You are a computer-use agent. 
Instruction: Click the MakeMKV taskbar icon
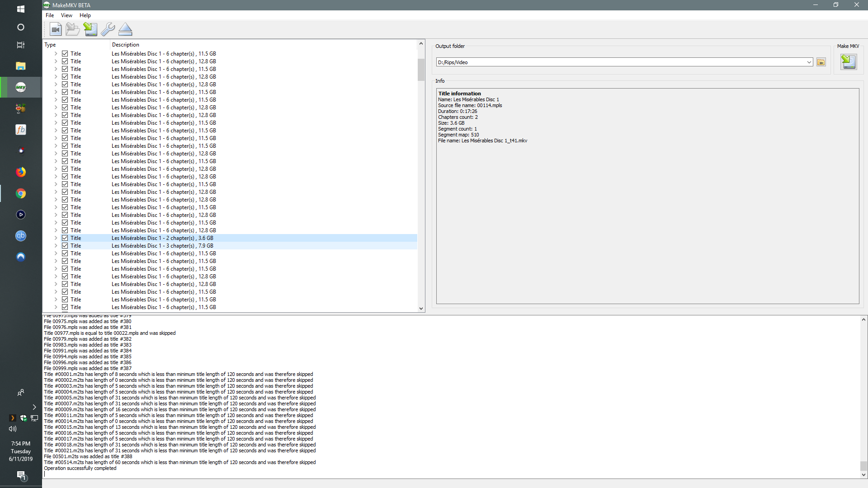tap(21, 87)
